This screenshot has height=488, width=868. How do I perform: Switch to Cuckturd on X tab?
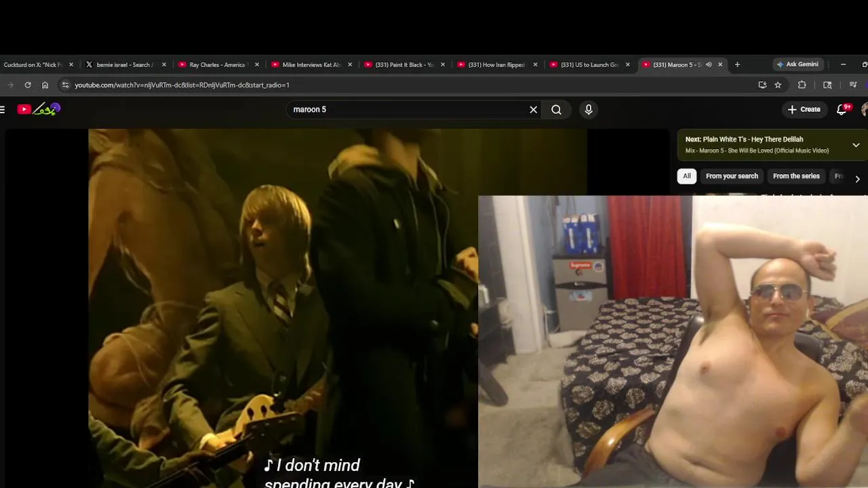(x=33, y=64)
